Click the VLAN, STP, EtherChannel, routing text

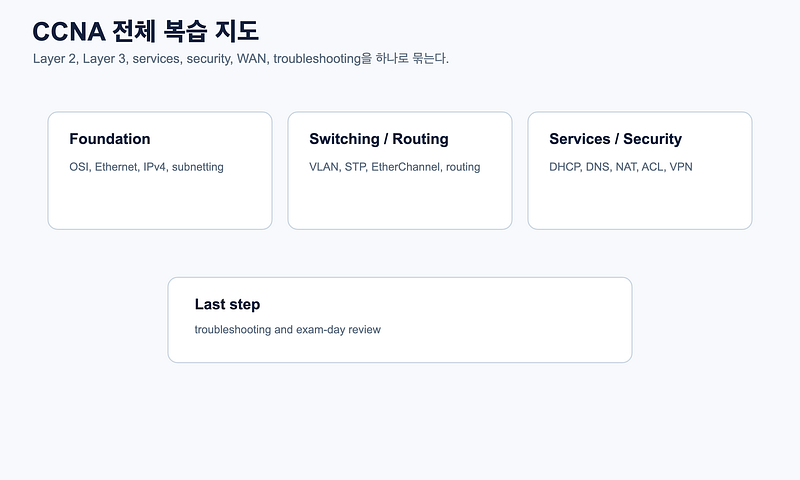(x=394, y=167)
